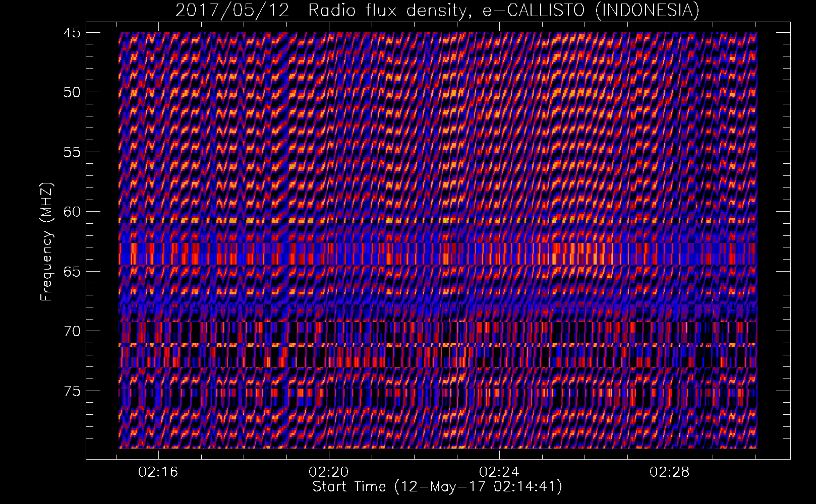Screen dimensions: 816x504
Task: Click the 50 frequency tick label
Action: [71, 92]
